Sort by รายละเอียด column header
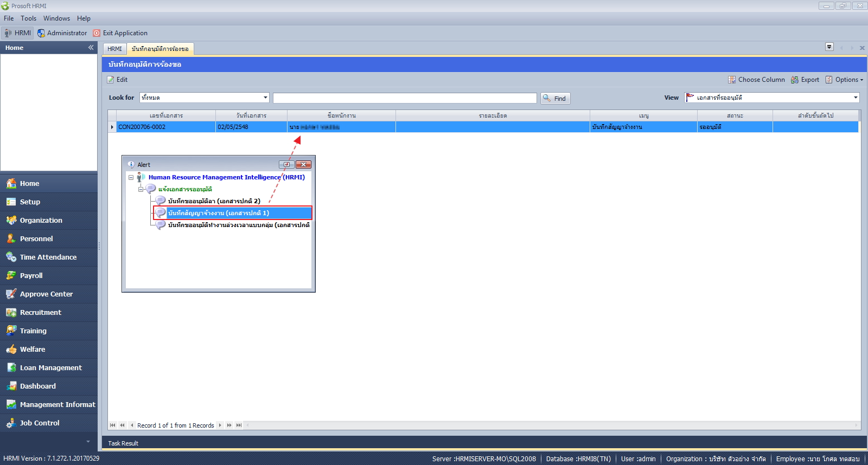This screenshot has width=868, height=465. click(493, 115)
